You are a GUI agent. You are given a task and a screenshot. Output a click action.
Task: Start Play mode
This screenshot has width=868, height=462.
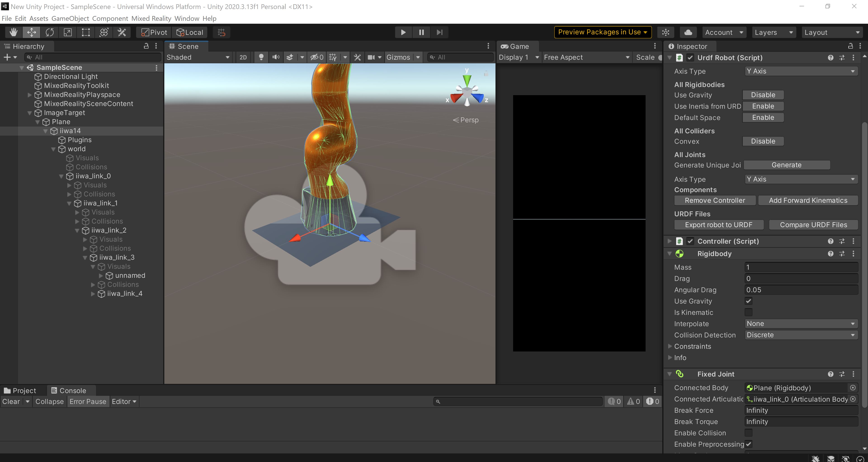[x=403, y=32]
